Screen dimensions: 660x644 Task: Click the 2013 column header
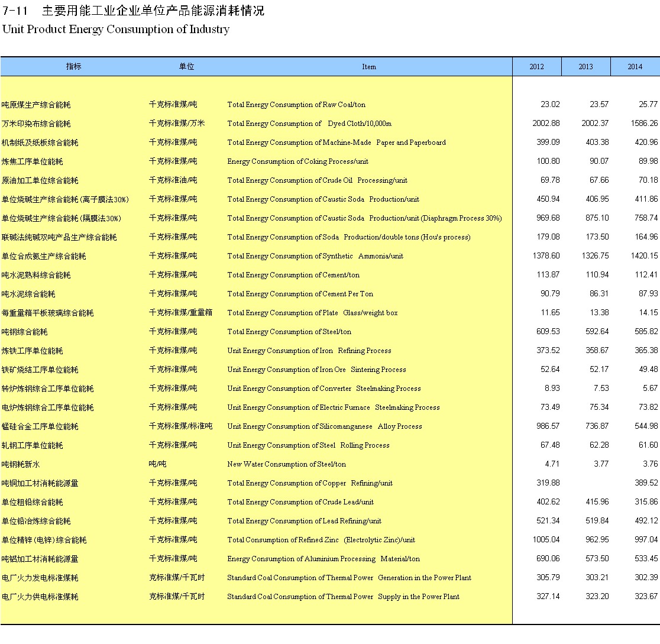[585, 67]
